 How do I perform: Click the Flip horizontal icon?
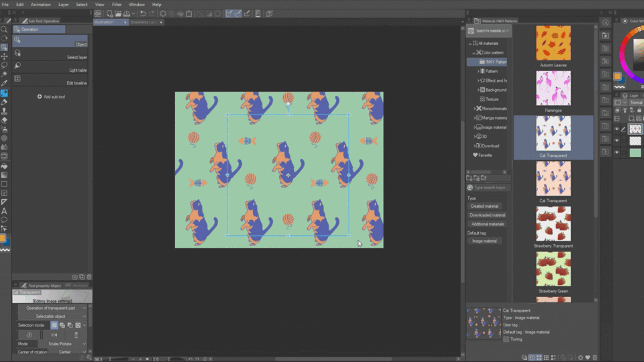click(x=54, y=335)
